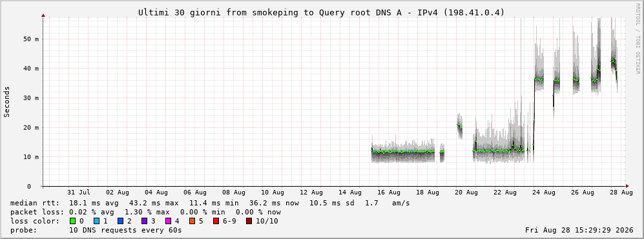Click the 28 Aug x-axis label
Screen dimensions: 644x239
621,192
